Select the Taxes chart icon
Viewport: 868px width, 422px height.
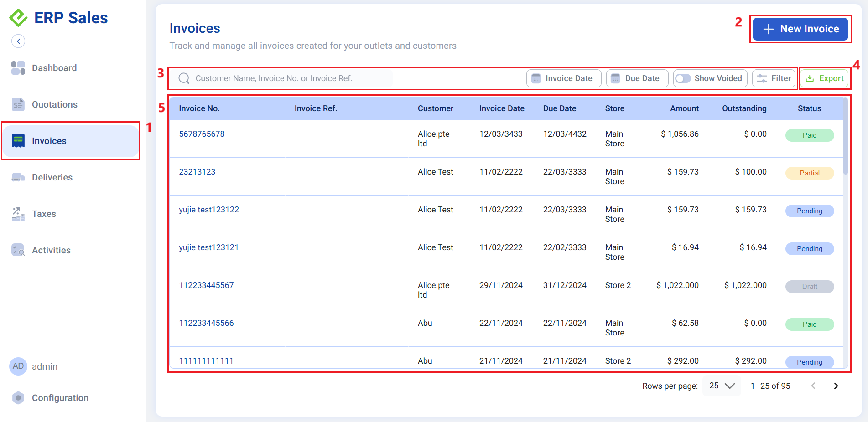click(x=18, y=213)
